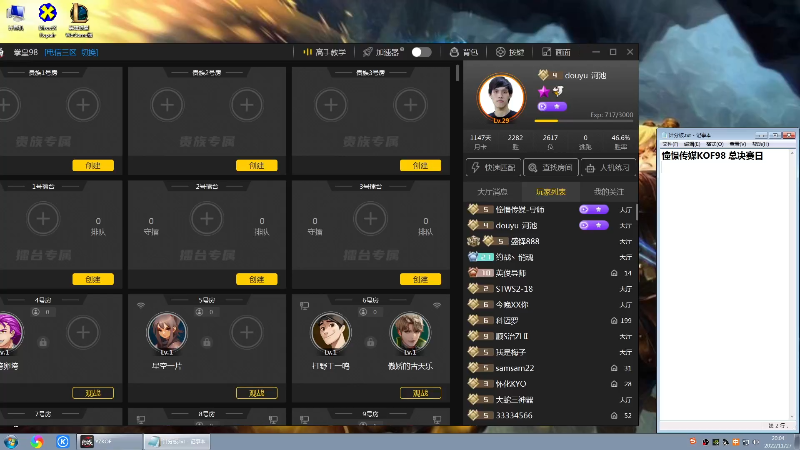Viewport: 800px width, 450px height.
Task: Switch to the 我的关注 tab
Action: [608, 192]
